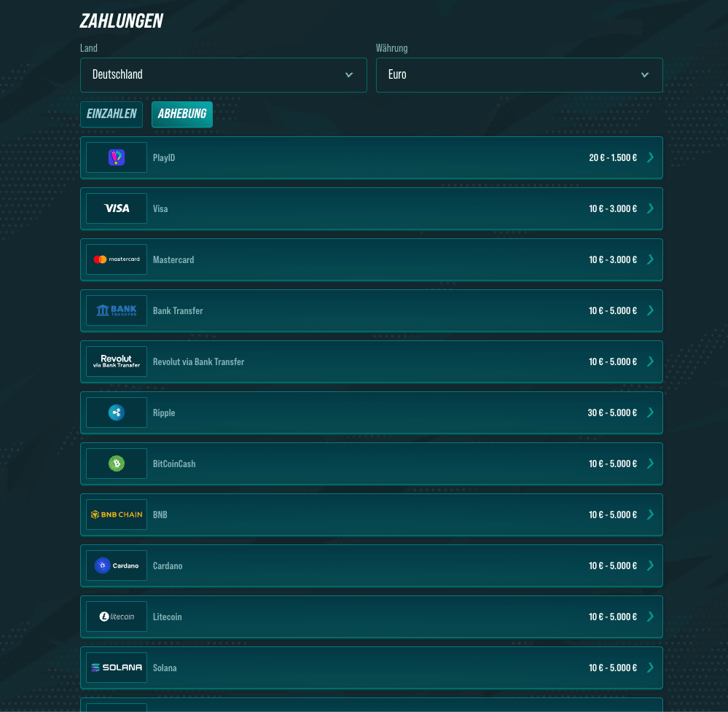The image size is (728, 712).
Task: Select the Litecoin logo
Action: (x=117, y=617)
